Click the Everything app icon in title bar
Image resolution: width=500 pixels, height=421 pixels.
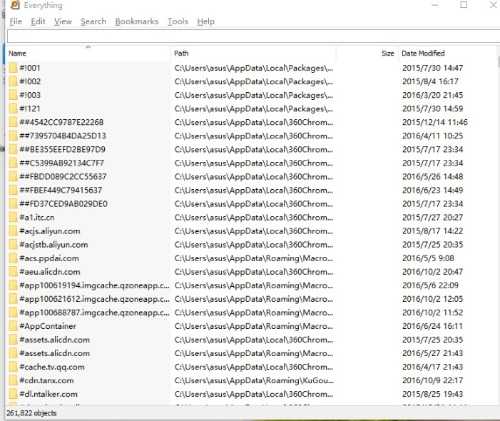tap(14, 5)
